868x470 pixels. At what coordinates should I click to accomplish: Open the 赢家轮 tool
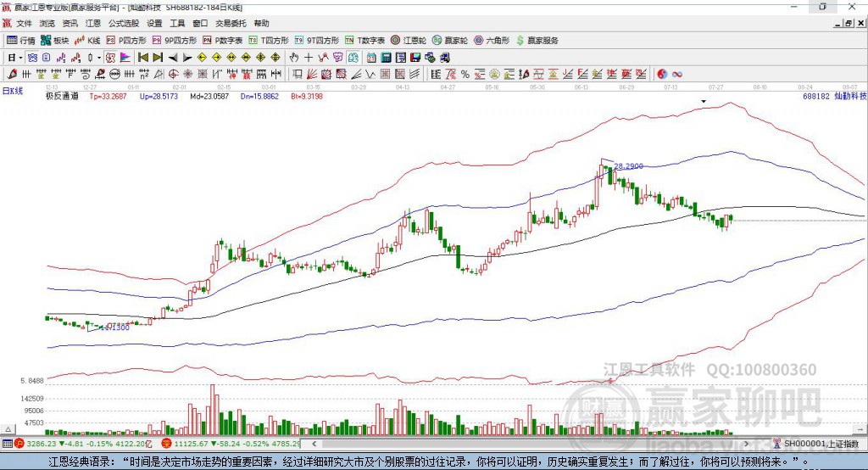[450, 41]
